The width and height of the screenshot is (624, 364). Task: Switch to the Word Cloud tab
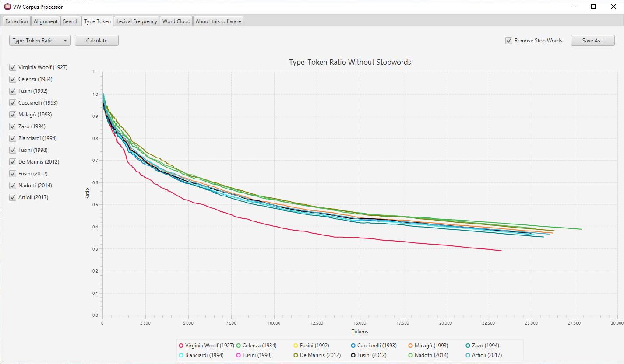[176, 21]
